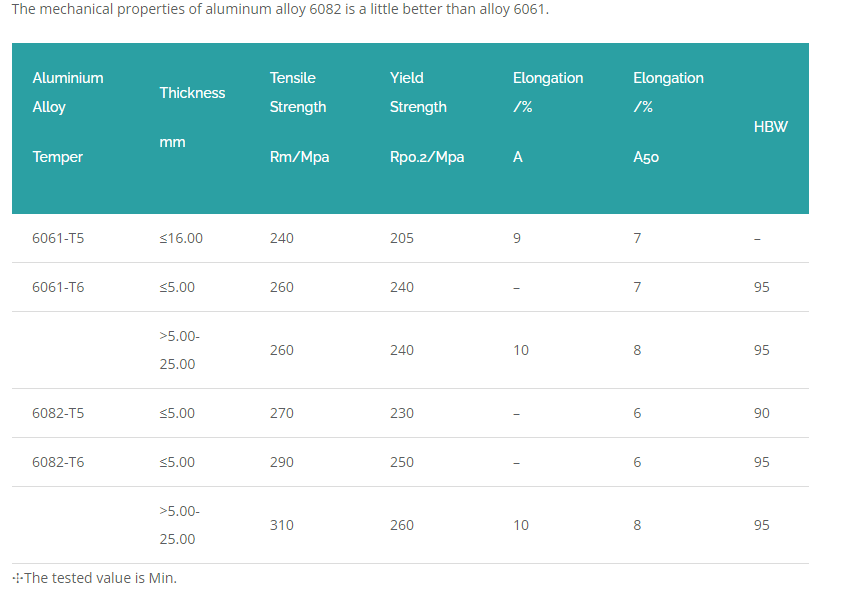Select tensile strength value 310
This screenshot has height=592, width=847.
[281, 525]
